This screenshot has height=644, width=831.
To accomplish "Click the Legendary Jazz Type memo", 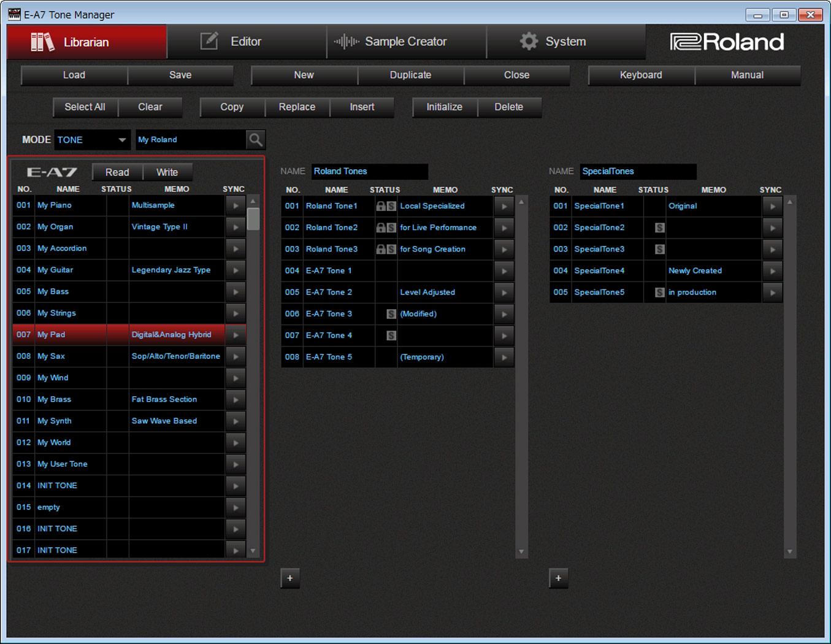I will click(171, 270).
